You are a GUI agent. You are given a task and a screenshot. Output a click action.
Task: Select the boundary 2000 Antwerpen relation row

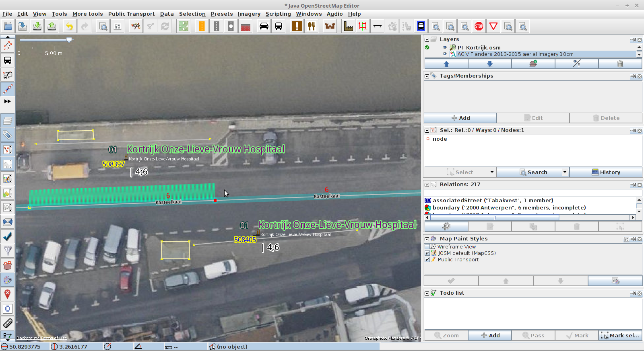click(530, 208)
